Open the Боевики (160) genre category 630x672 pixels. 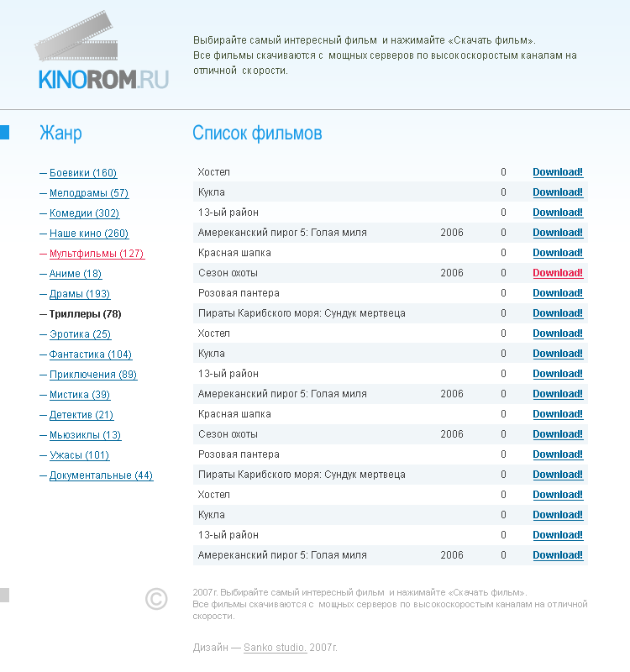point(82,172)
